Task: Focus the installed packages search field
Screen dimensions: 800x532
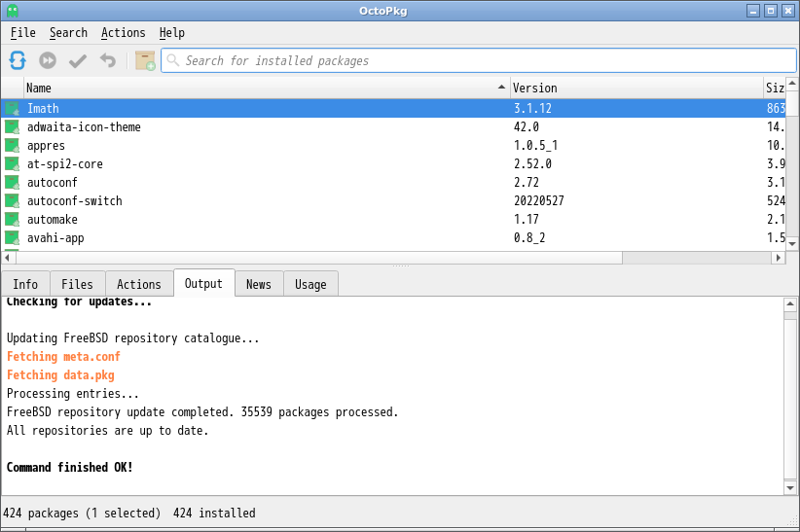Action: [479, 60]
